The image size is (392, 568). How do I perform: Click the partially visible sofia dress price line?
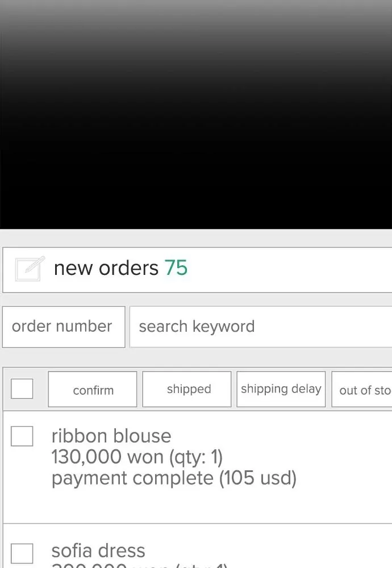(139, 565)
